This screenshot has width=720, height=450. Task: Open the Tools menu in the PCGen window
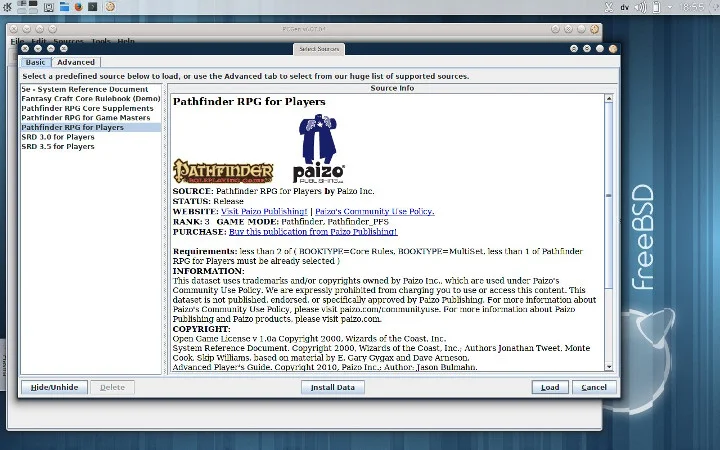pos(101,41)
